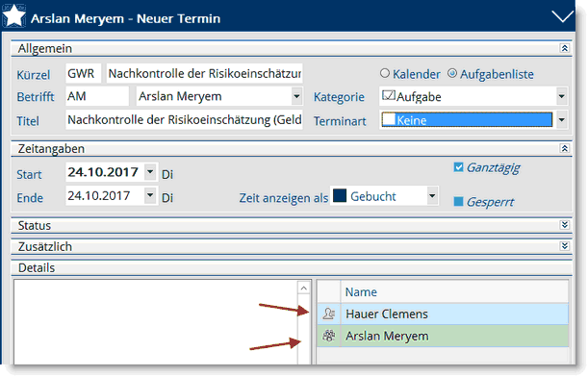
Task: Open the Zeit anzeigen als dropdown
Action: coord(432,195)
